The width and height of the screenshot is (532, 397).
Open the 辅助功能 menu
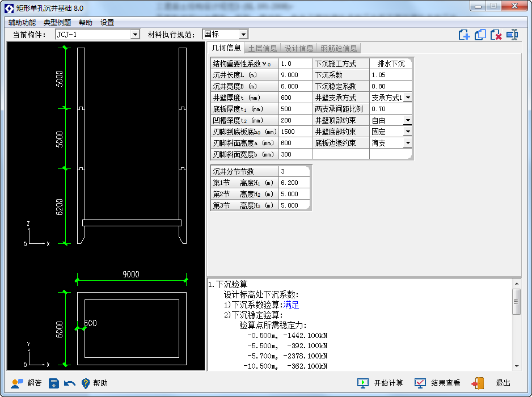click(22, 22)
